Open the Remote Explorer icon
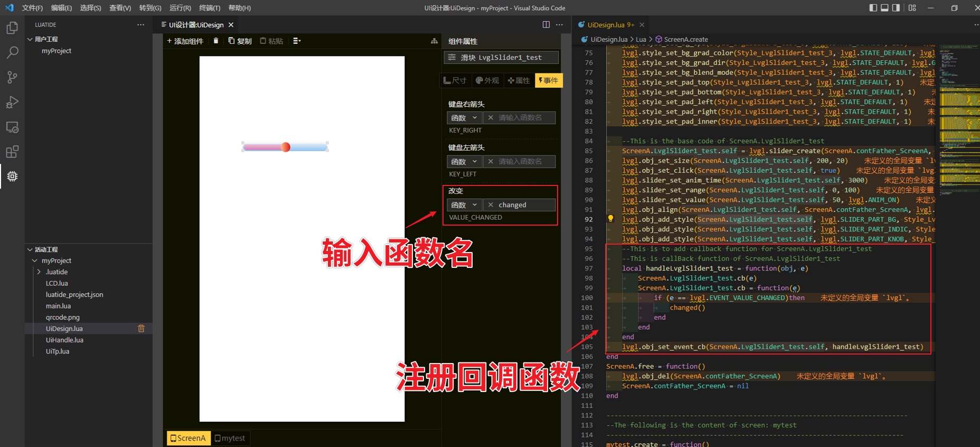Image resolution: width=980 pixels, height=447 pixels. (12, 127)
